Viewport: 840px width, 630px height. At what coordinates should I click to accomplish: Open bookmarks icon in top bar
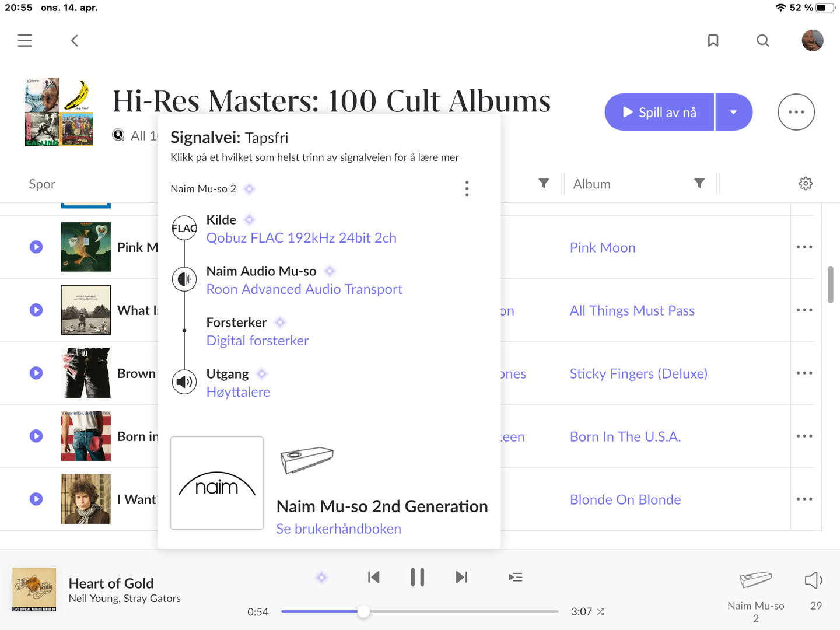(x=713, y=40)
